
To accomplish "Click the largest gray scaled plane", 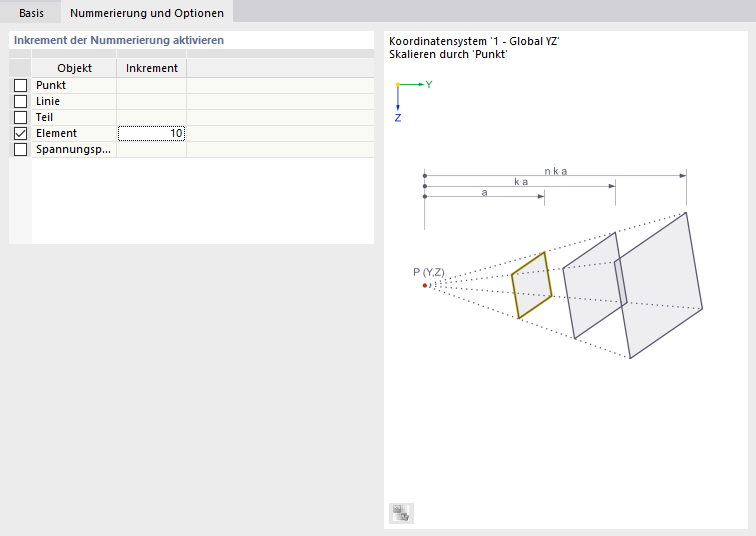I will [x=658, y=284].
